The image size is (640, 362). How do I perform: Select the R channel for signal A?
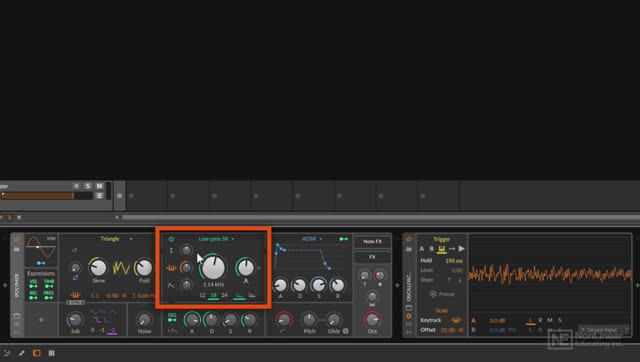540,320
